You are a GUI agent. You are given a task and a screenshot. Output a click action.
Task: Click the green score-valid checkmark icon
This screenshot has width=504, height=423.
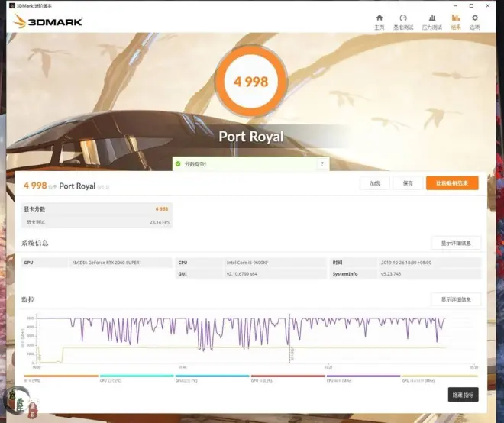click(x=177, y=163)
